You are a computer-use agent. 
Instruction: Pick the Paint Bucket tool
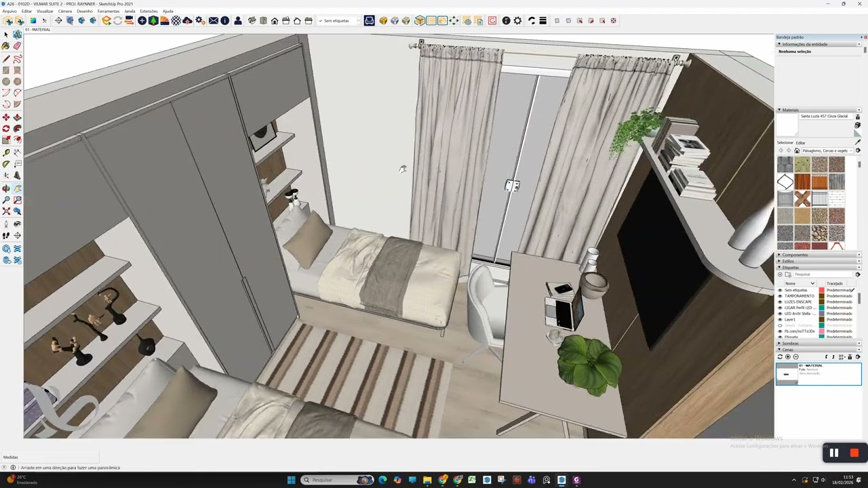pos(6,46)
